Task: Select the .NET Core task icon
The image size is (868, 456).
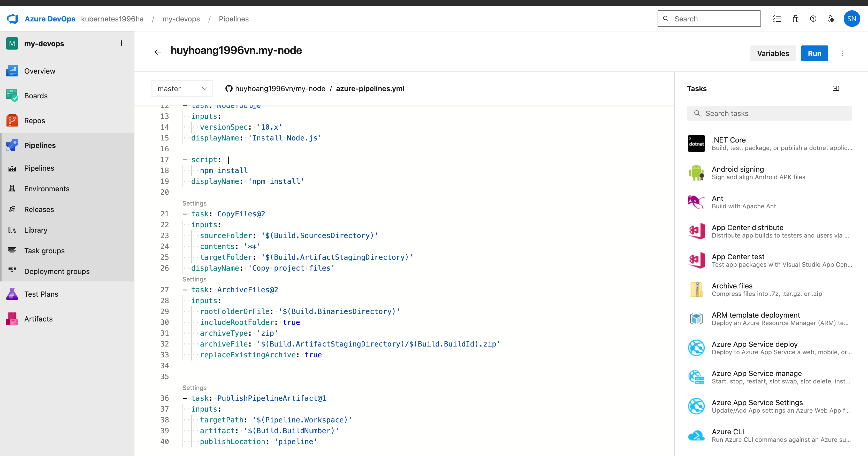Action: (696, 144)
